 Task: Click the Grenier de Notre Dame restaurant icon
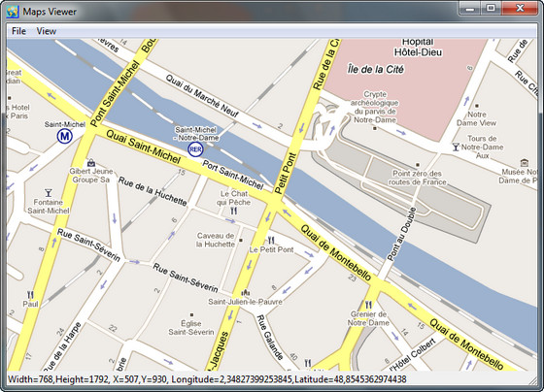[368, 305]
